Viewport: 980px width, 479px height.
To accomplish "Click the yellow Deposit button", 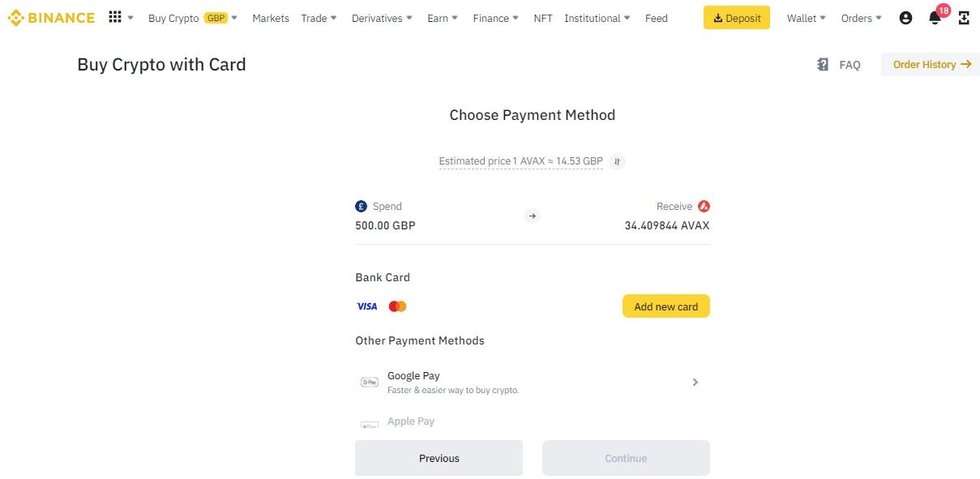I will pyautogui.click(x=736, y=18).
